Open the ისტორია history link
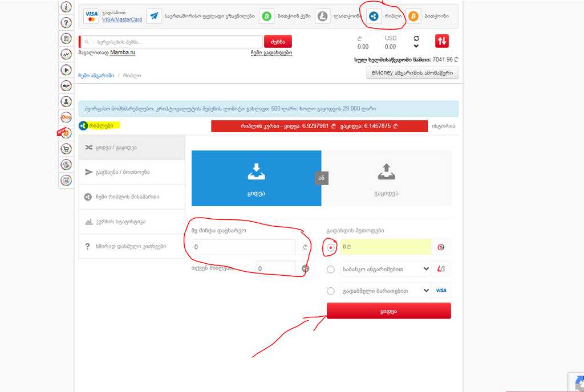 [443, 126]
